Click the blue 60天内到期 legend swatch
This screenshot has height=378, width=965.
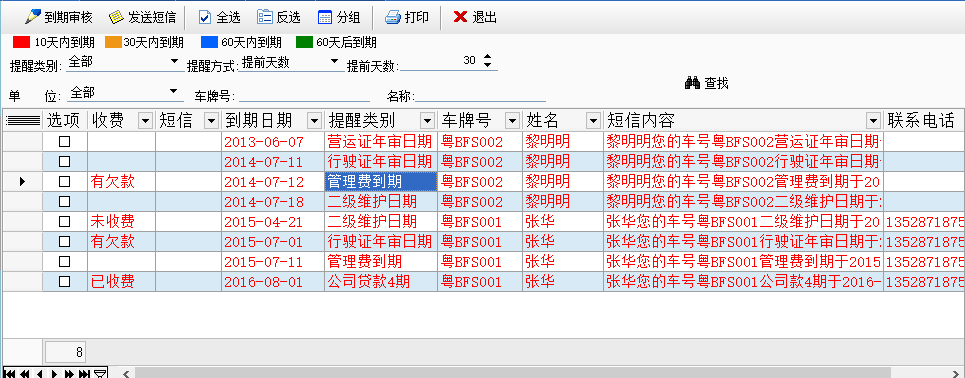(x=210, y=42)
